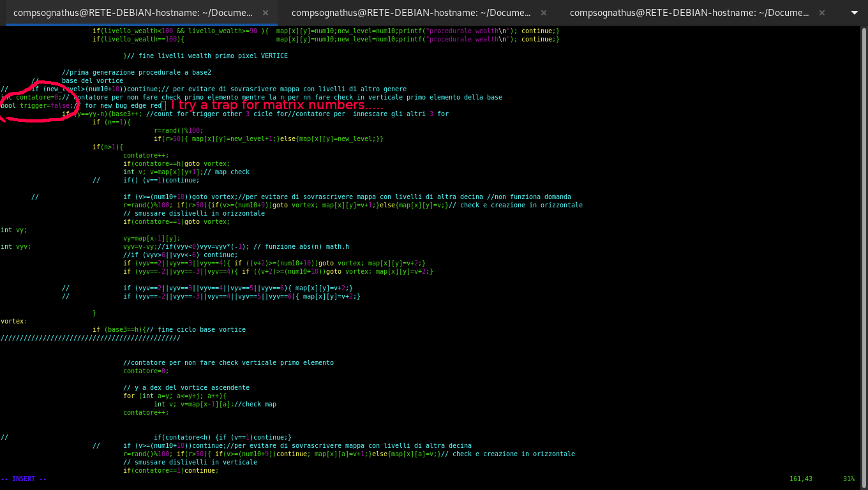Click the 'if(n>1){' line
The height and width of the screenshot is (490, 868).
pyautogui.click(x=108, y=147)
